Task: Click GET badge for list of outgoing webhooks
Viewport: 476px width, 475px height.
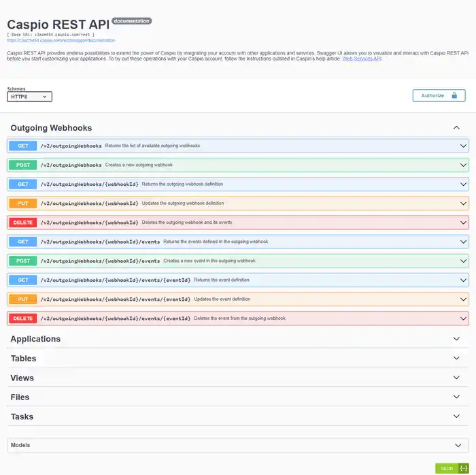Action: [22, 146]
